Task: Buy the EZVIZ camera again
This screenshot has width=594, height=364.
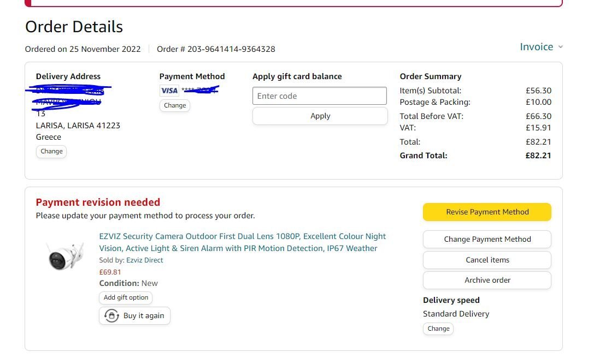Action: 134,315
